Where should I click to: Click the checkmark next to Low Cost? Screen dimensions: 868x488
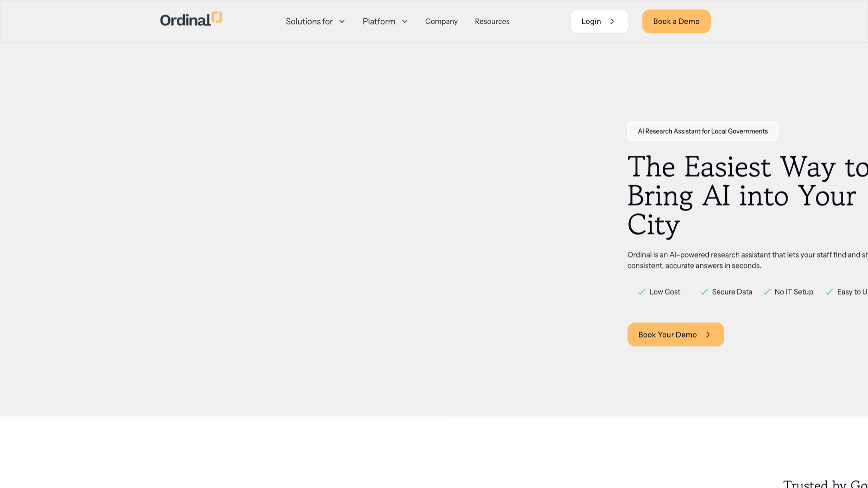(642, 292)
